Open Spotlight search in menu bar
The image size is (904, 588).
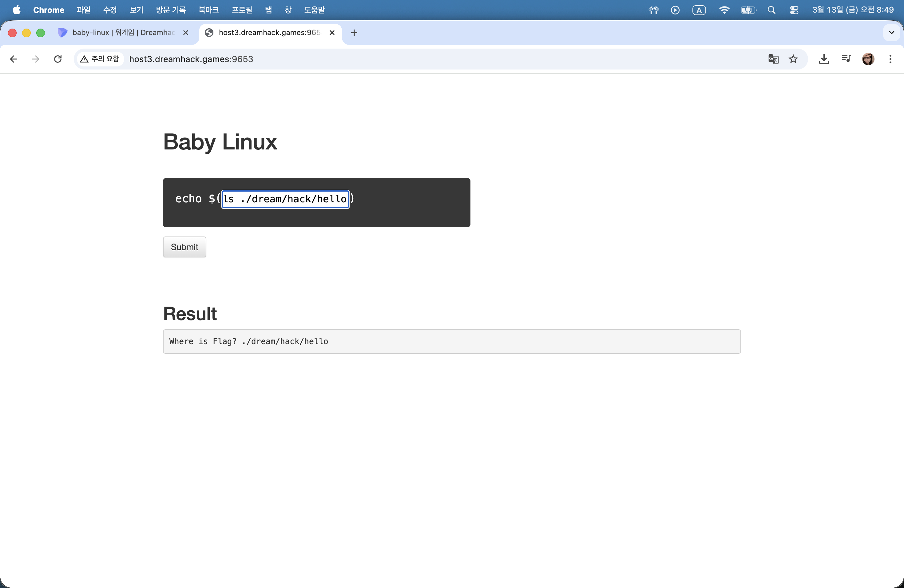(771, 10)
